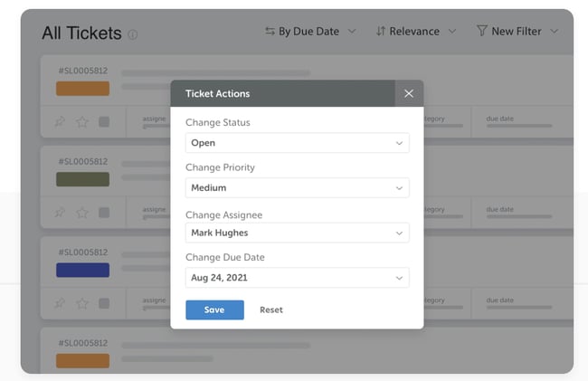588x381 pixels.
Task: Select the first ticket's checkbox
Action: click(104, 122)
